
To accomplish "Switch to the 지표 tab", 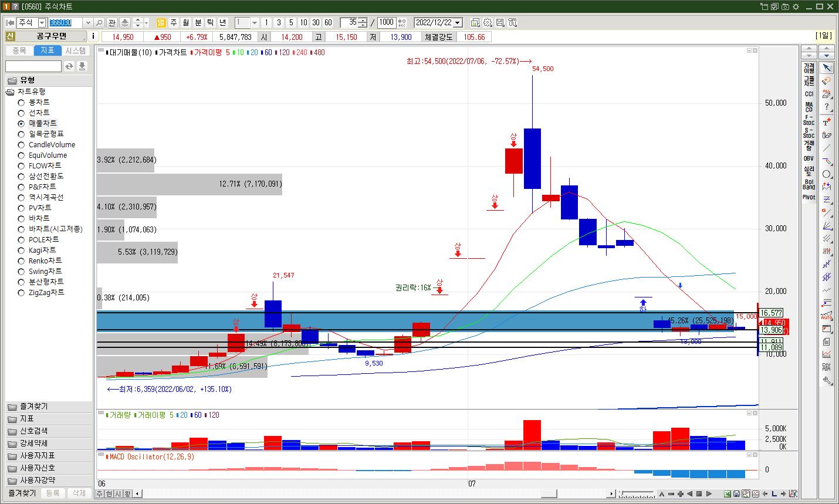I will (48, 50).
